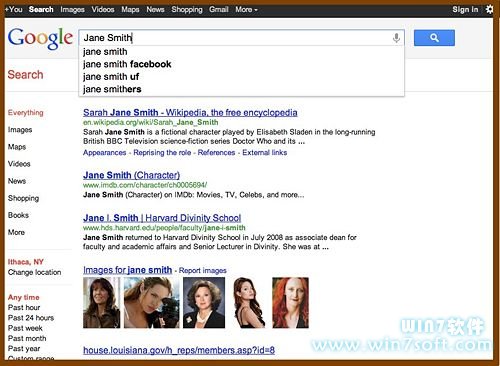
Task: Select Videos in the top bar
Action: pyautogui.click(x=103, y=9)
